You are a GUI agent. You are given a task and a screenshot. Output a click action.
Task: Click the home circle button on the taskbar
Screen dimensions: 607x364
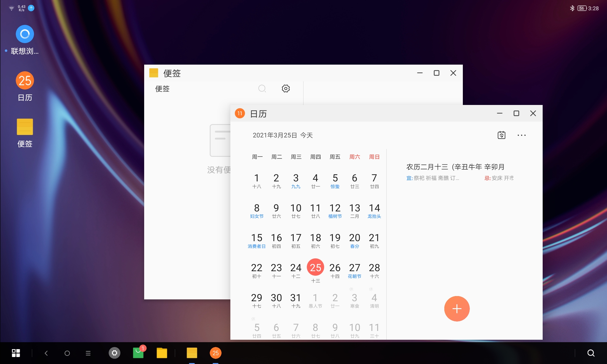click(x=67, y=353)
